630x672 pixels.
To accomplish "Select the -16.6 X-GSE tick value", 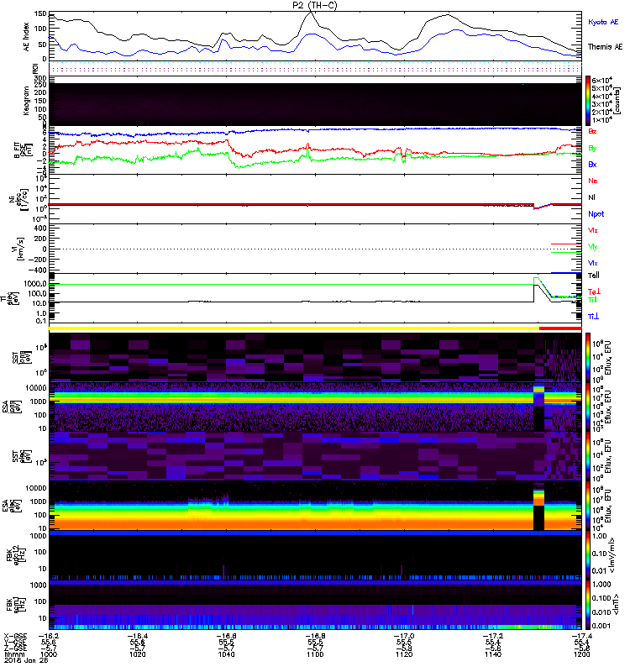I will [x=226, y=636].
